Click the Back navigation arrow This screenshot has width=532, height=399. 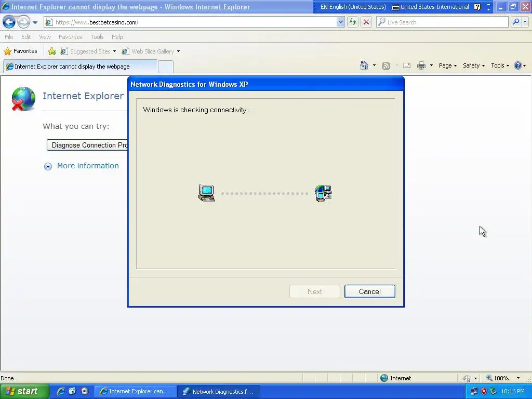pos(9,22)
